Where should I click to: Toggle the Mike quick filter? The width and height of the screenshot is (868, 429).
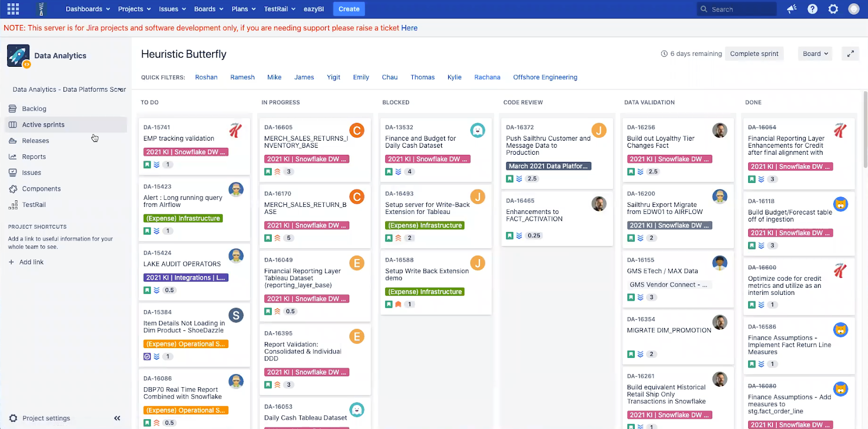[x=274, y=77]
